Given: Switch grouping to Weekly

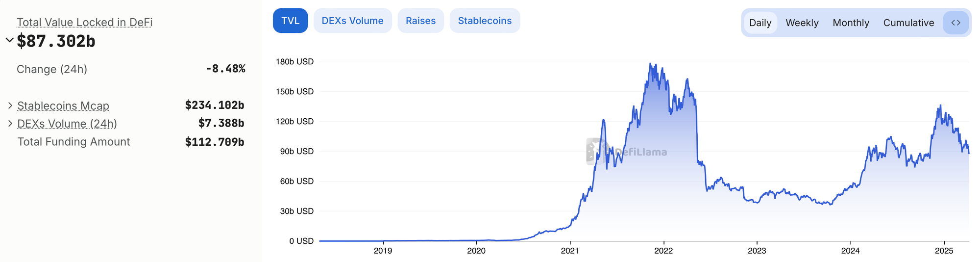Looking at the screenshot, I should [802, 23].
